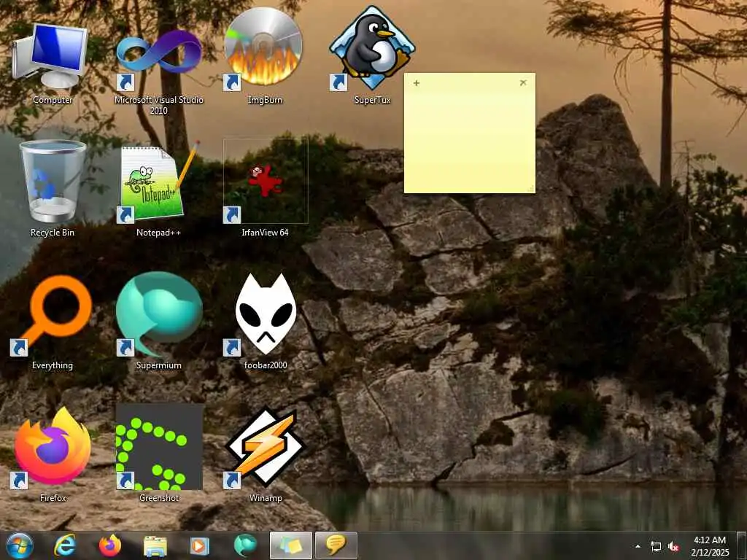Launch Internet Explorer from the taskbar
The width and height of the screenshot is (747, 560).
tap(64, 545)
